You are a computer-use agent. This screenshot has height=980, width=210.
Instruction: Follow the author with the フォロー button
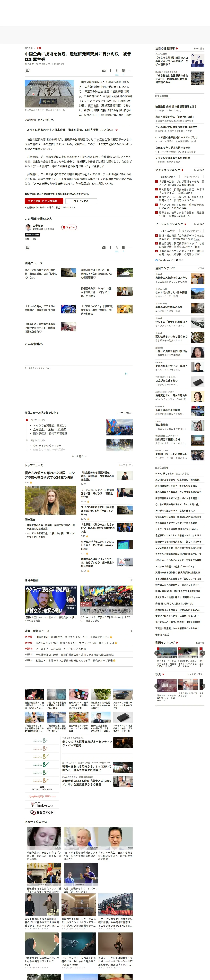click(x=69, y=227)
